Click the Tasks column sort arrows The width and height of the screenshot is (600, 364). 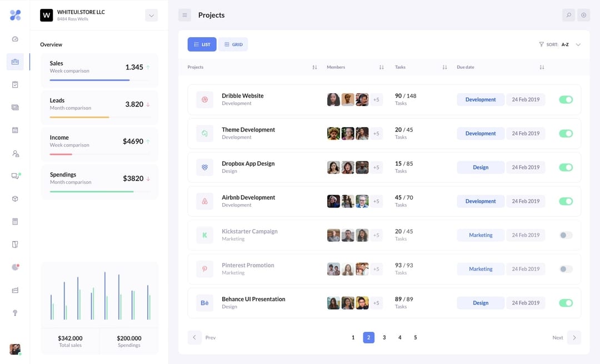[x=444, y=67]
